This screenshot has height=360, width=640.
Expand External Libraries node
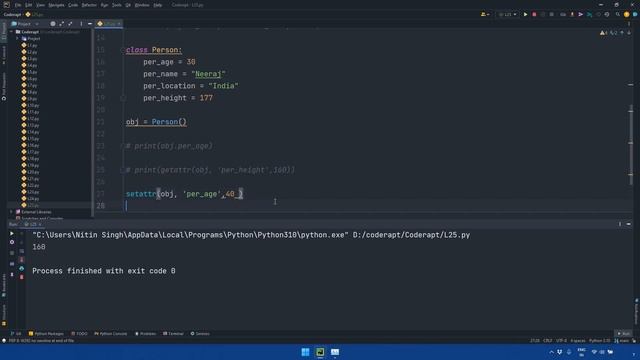coord(11,212)
